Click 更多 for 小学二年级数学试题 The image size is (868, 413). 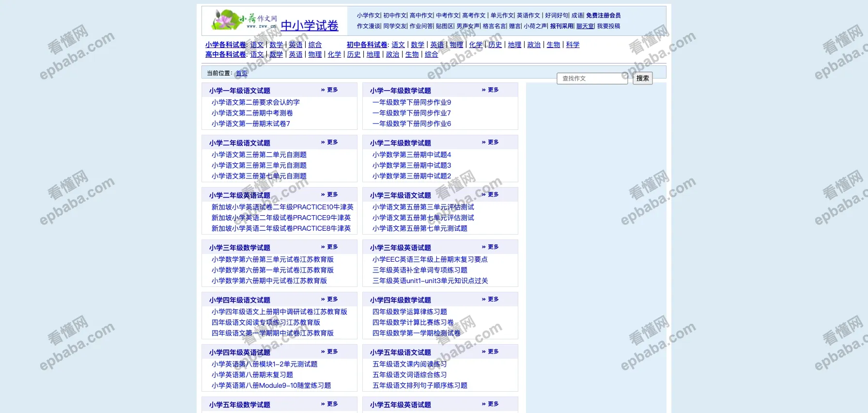[493, 142]
